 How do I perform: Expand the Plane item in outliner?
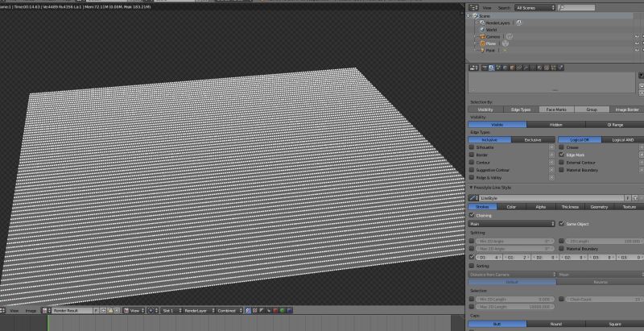point(476,43)
